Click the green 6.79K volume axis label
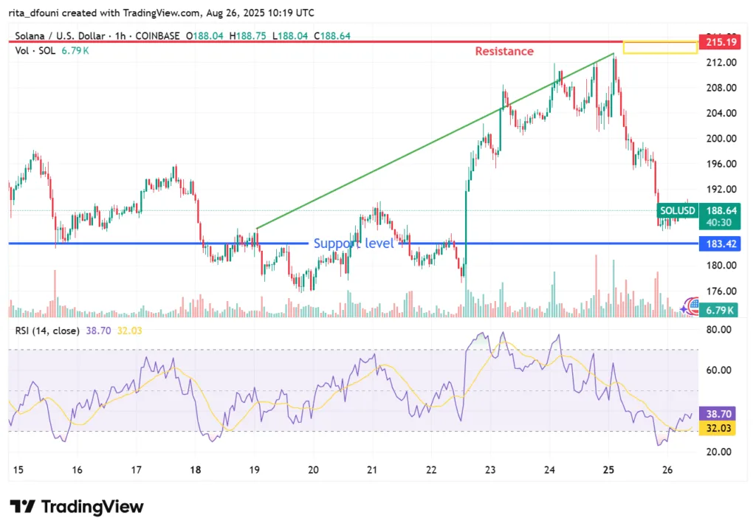Screen dimensions: 756x532 tap(719, 311)
